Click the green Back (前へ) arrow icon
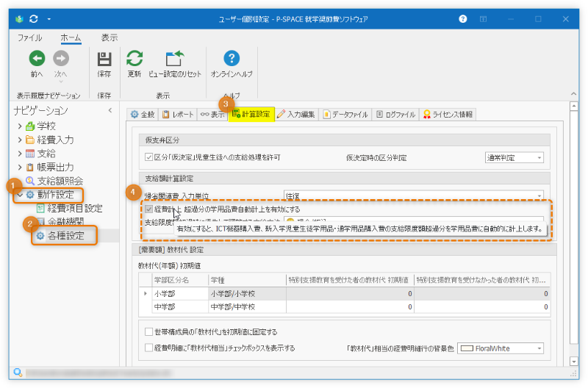Viewport: 588px width, 388px height. (x=37, y=59)
